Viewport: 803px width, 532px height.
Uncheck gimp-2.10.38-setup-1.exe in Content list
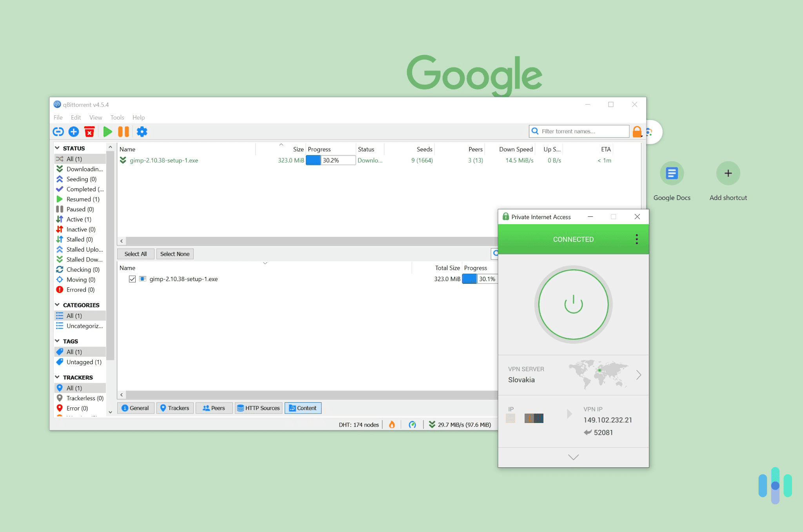pyautogui.click(x=132, y=279)
